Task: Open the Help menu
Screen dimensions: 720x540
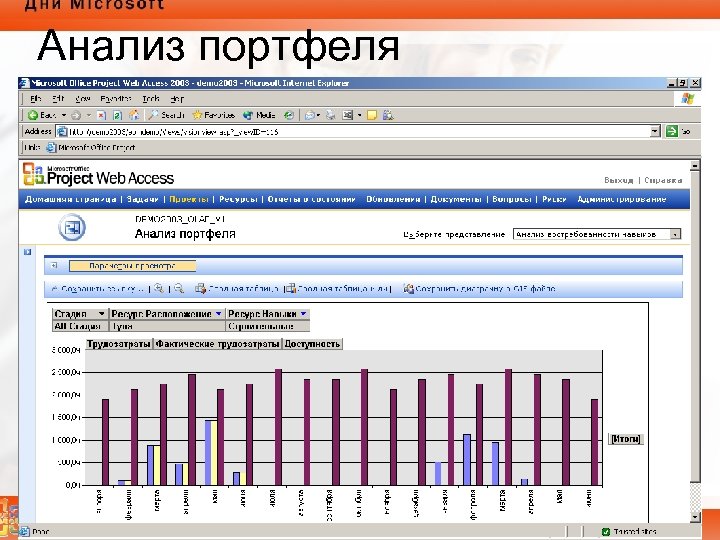Action: (177, 98)
